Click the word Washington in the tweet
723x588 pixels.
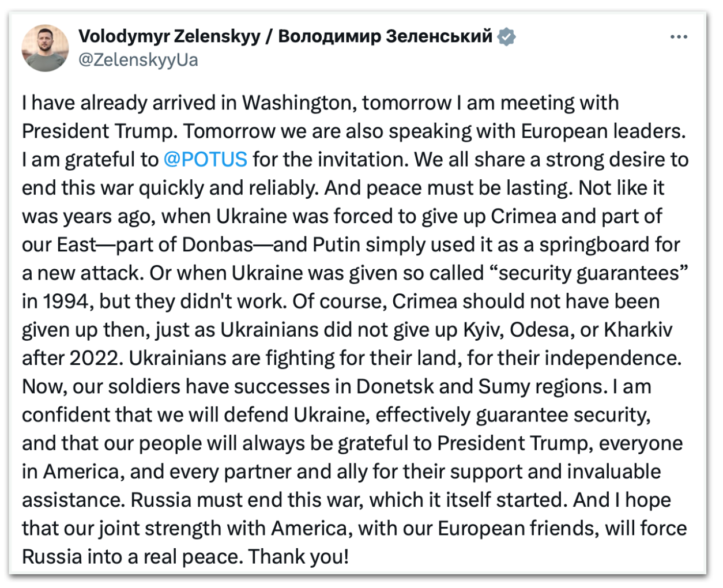(297, 103)
